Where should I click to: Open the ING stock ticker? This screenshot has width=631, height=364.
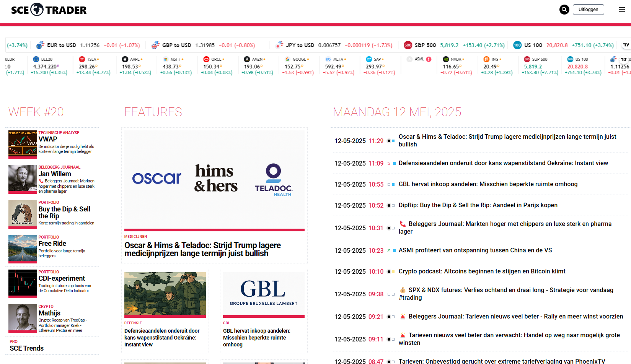[497, 65]
